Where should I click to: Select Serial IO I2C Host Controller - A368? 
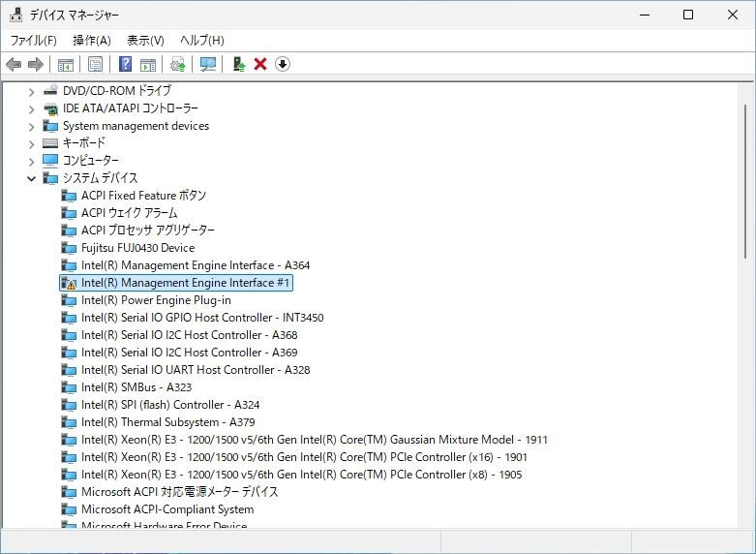(190, 335)
